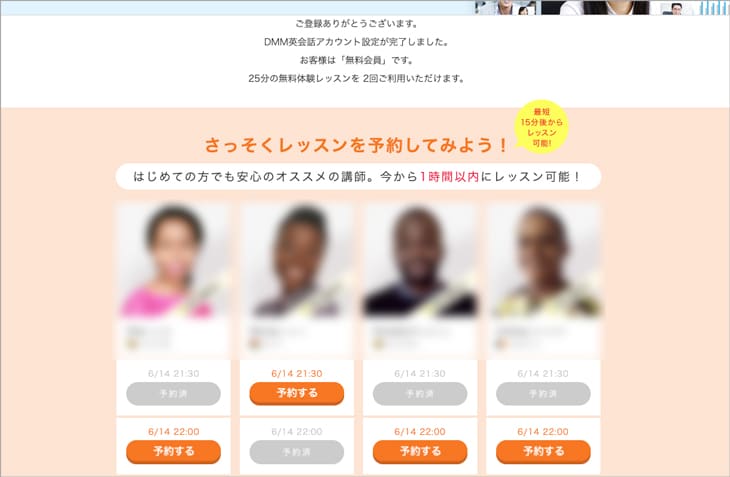Image resolution: width=730 pixels, height=477 pixels.
Task: Open the second tutor's profile photo
Action: pyautogui.click(x=297, y=260)
